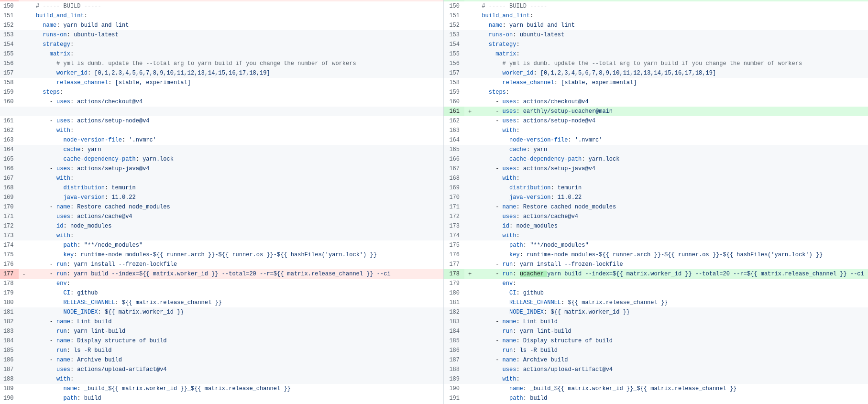The height and width of the screenshot is (404, 868).
Task: Click 'path: build' in right pane
Action: (x=528, y=398)
